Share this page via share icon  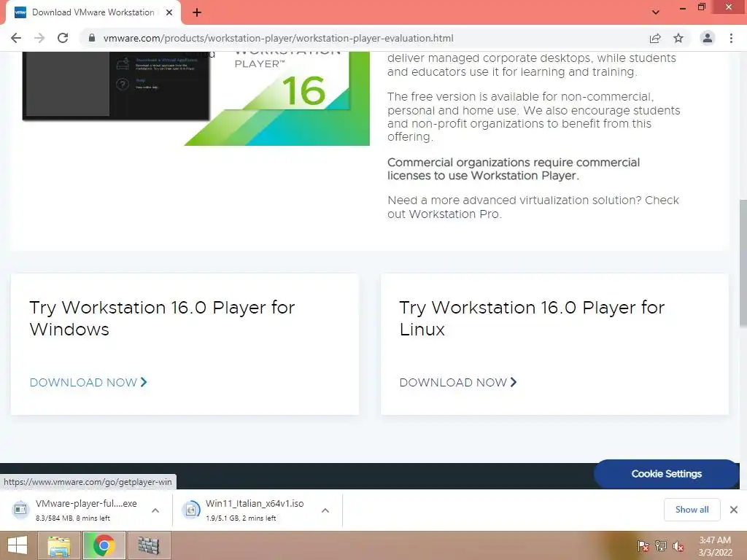click(655, 38)
